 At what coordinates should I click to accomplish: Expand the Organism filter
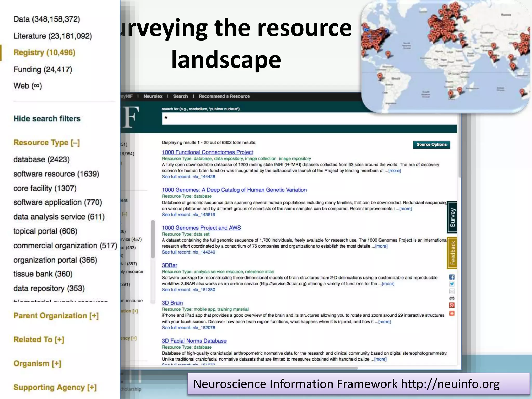click(x=37, y=363)
